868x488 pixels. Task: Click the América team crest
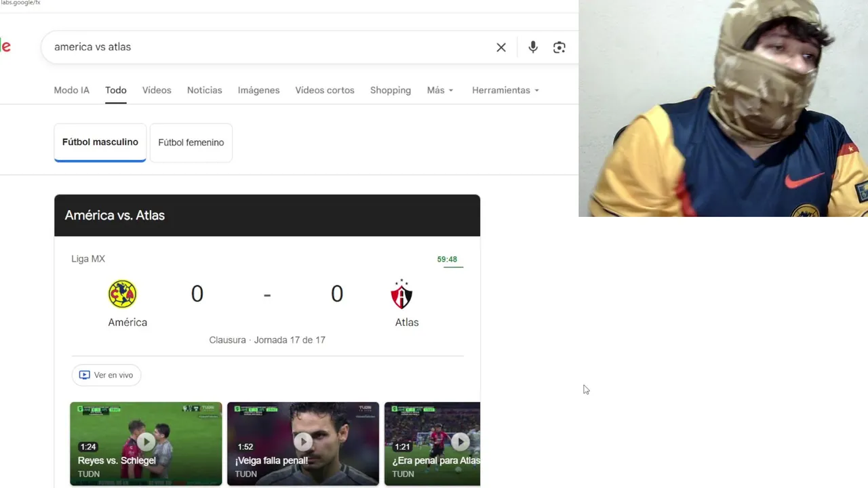(x=123, y=294)
